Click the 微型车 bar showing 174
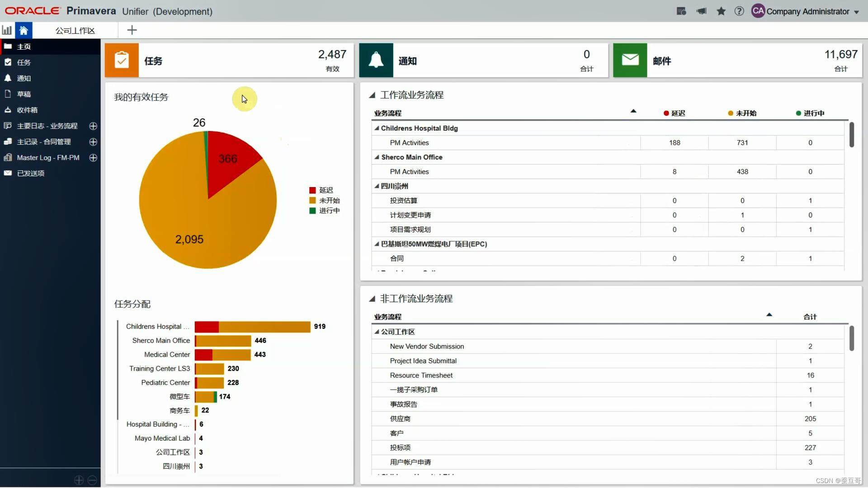This screenshot has height=488, width=868. (x=206, y=396)
